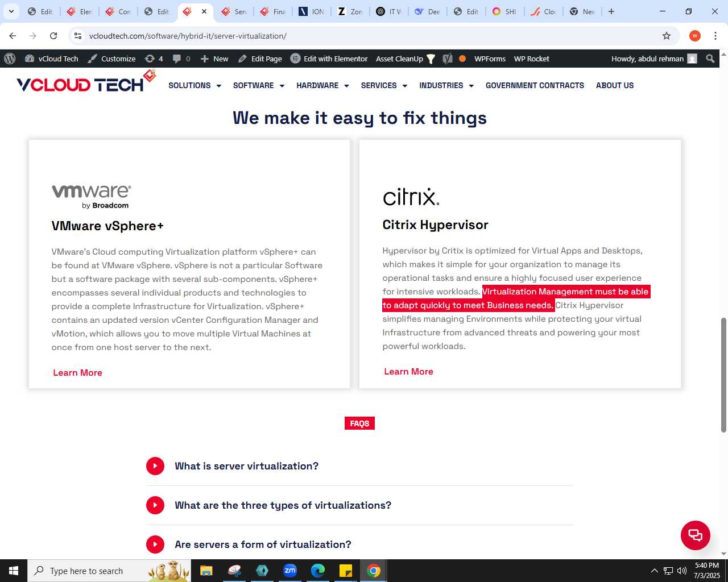Click the page vertical scrollbar thumb

(x=723, y=375)
